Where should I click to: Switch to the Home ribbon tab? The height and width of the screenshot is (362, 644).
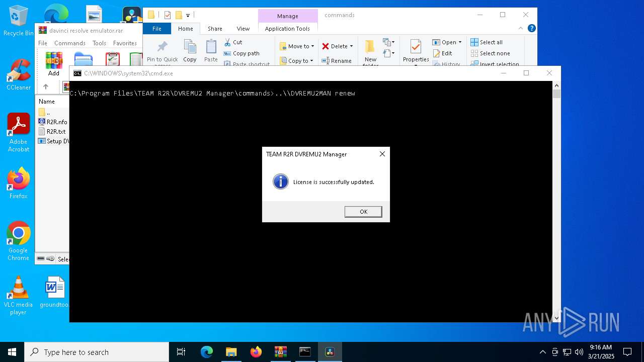pos(185,29)
